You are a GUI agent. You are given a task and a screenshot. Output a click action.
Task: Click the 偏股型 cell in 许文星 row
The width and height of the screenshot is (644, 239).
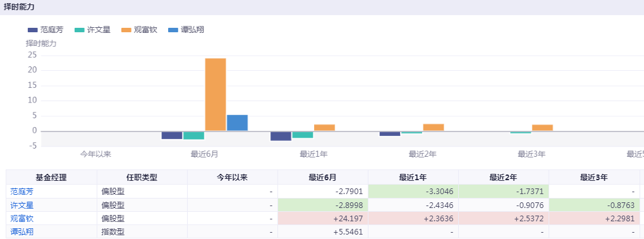pos(142,205)
